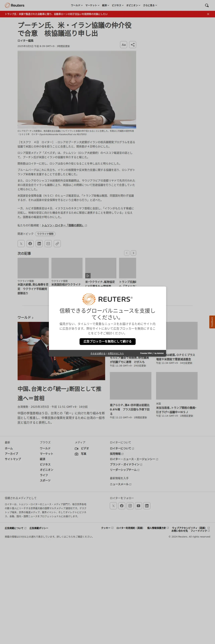This screenshot has height=644, width=215.
Task: Open 米加当局者、トランプ関税の撤廃 article
Action: point(176,410)
